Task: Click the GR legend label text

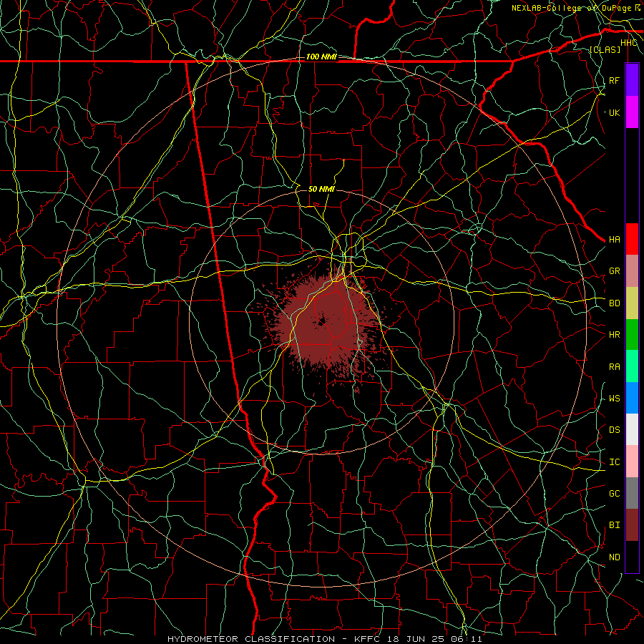Action: 614,271
